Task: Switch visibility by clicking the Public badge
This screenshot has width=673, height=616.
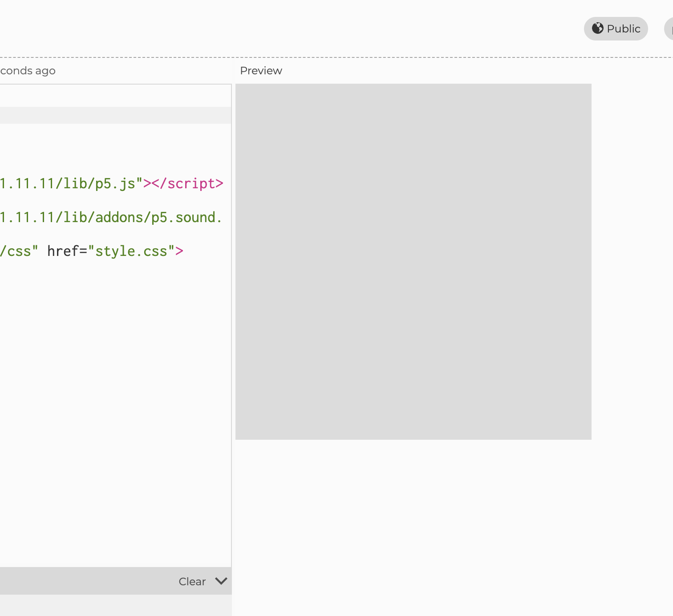Action: pyautogui.click(x=616, y=28)
